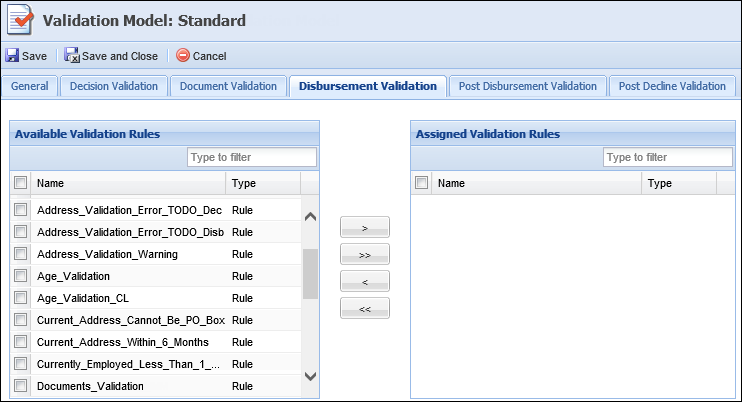Remove selected rule with < button
This screenshot has height=402, width=742.
pos(364,281)
